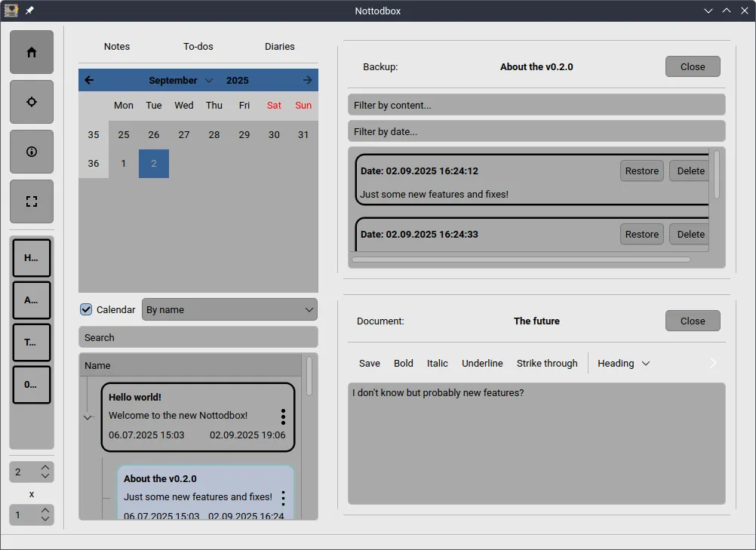756x550 pixels.
Task: Apply Strike through formatting
Action: [547, 364]
